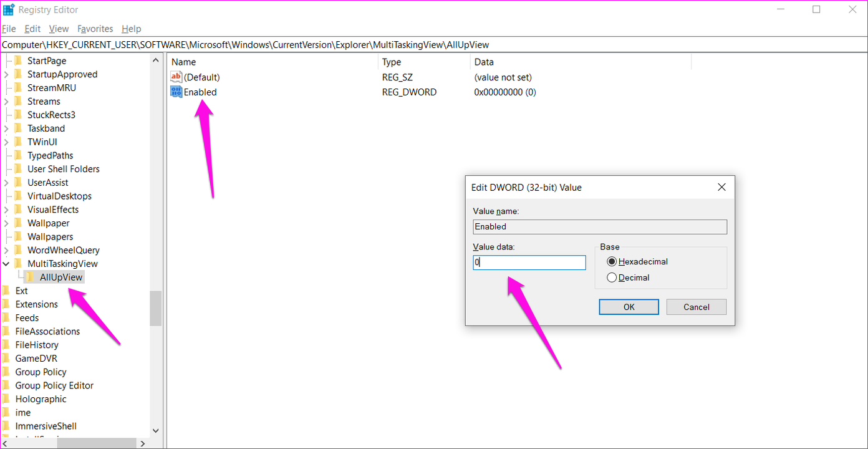Close the Edit DWORD dialog with X
The height and width of the screenshot is (449, 868).
(x=721, y=187)
